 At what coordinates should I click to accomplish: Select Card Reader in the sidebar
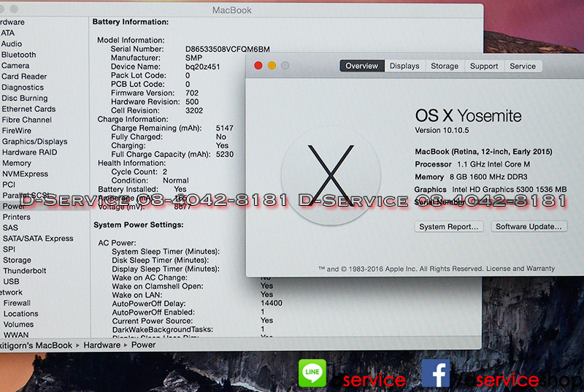(24, 77)
